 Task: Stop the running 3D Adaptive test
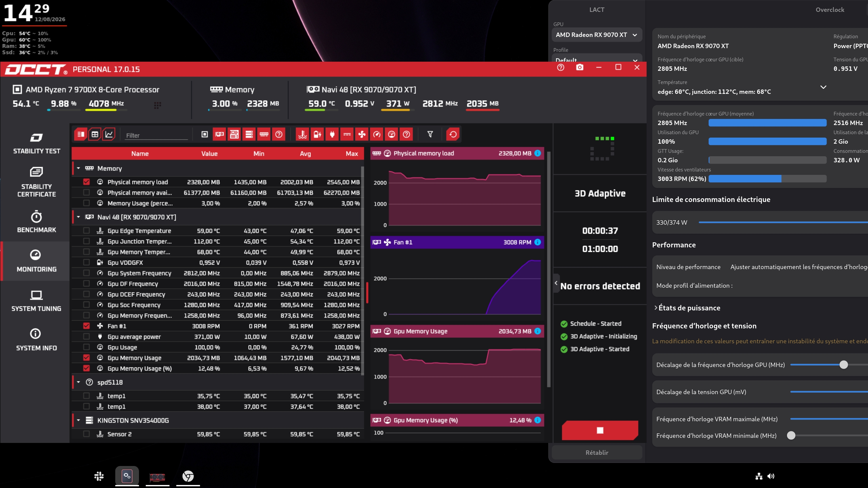[600, 430]
